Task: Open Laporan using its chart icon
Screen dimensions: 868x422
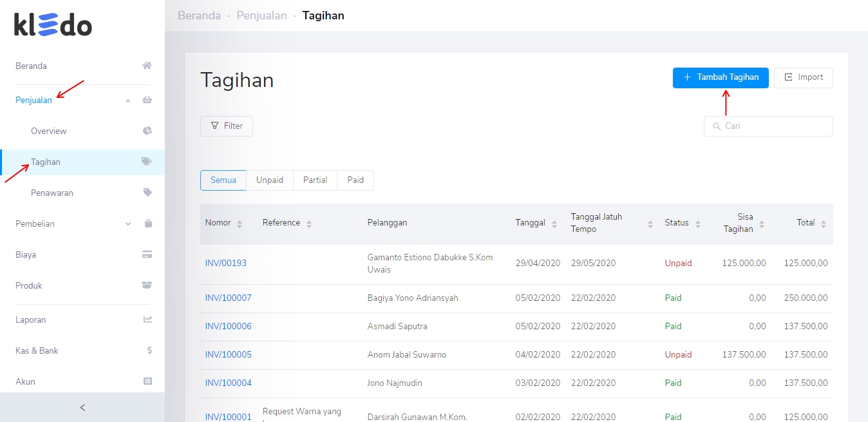Action: (147, 319)
